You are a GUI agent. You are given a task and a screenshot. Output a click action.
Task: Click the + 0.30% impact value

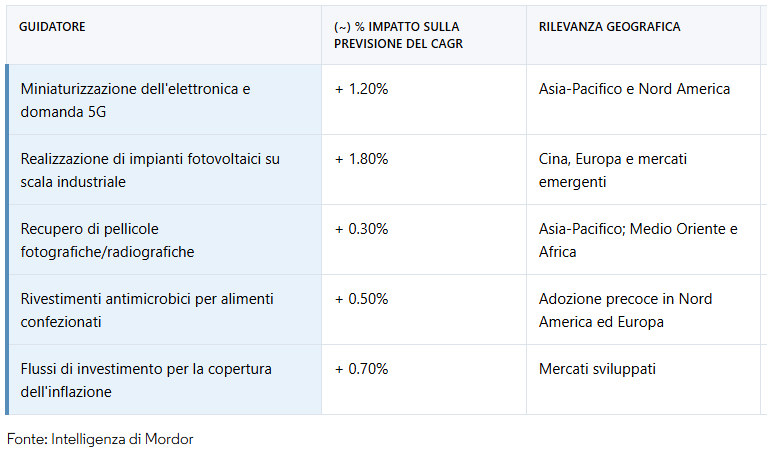pyautogui.click(x=361, y=229)
